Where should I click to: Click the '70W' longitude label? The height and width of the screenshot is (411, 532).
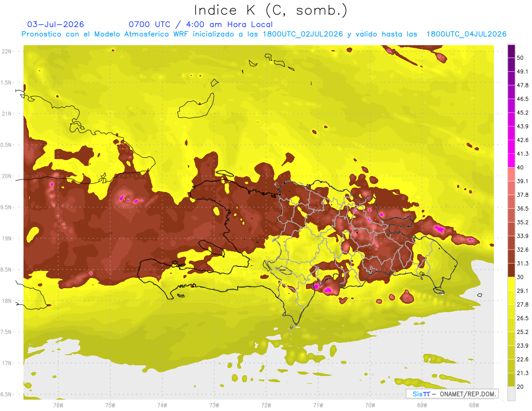[370, 405]
